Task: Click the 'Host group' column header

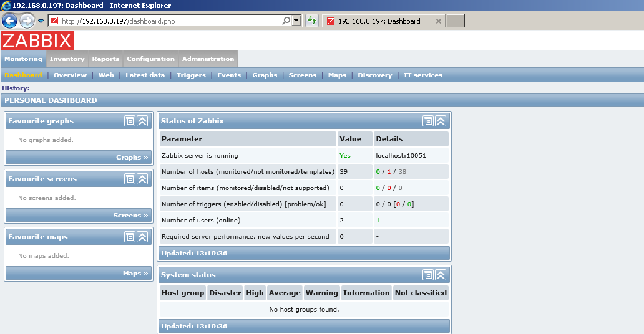Action: 183,293
